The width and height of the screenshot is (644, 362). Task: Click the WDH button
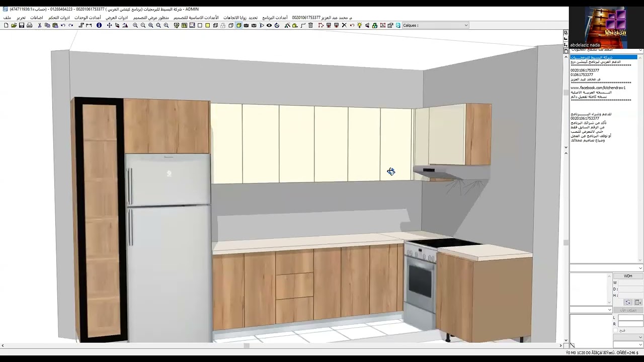tap(628, 276)
